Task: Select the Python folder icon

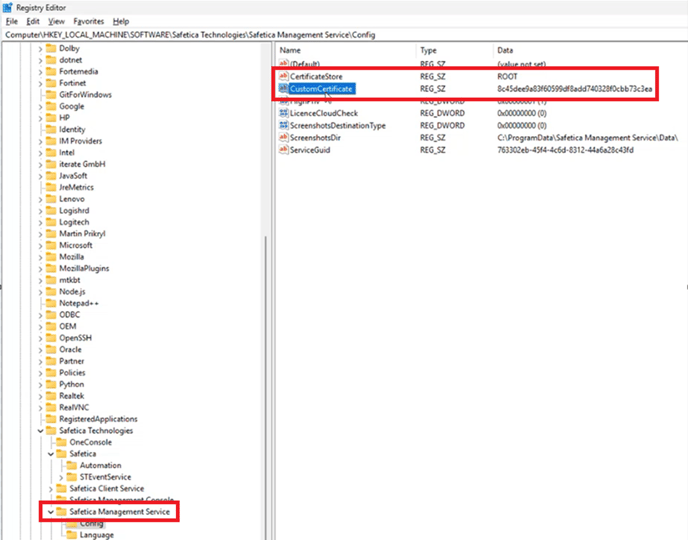Action: [51, 384]
